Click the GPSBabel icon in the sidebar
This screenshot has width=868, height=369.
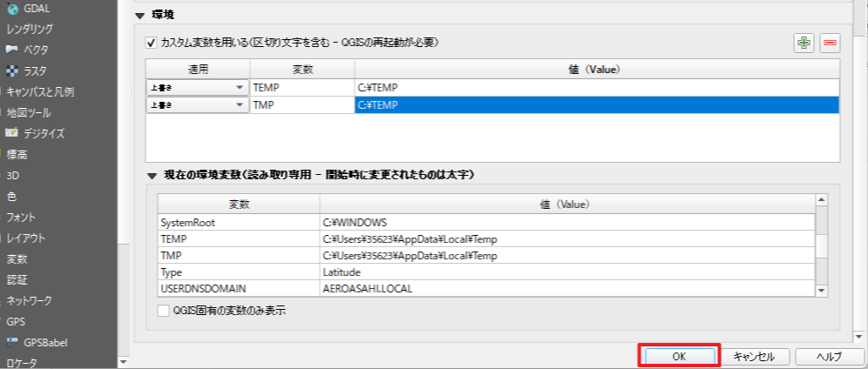click(x=13, y=342)
